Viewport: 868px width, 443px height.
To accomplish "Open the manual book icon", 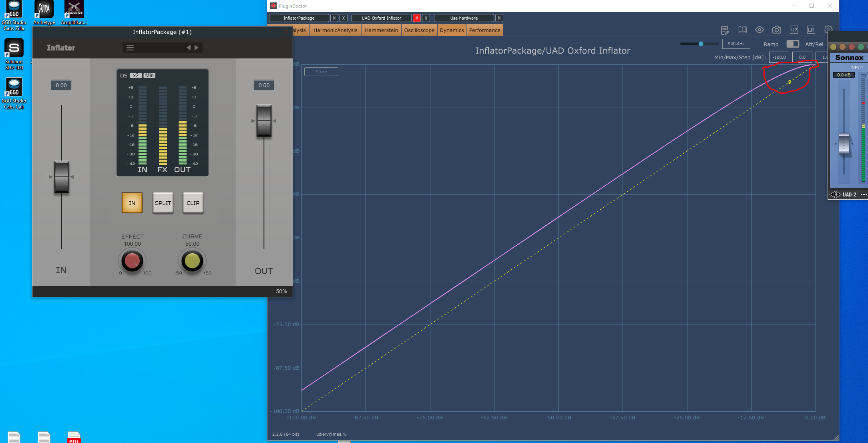I will coord(742,30).
